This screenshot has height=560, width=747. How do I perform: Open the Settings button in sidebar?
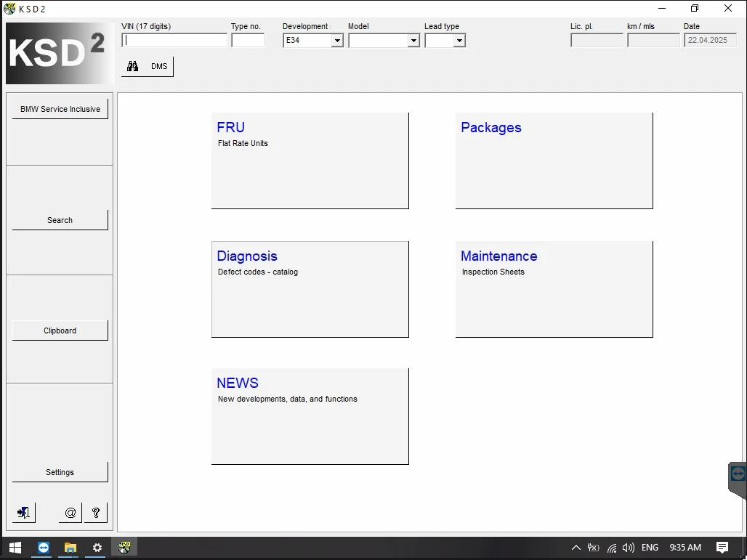pos(60,472)
